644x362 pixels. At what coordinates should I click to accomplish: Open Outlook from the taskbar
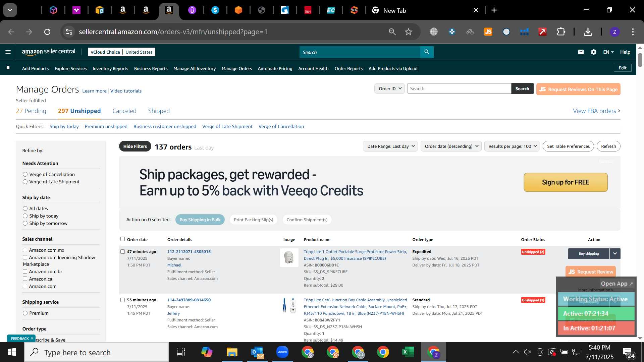tap(257, 352)
